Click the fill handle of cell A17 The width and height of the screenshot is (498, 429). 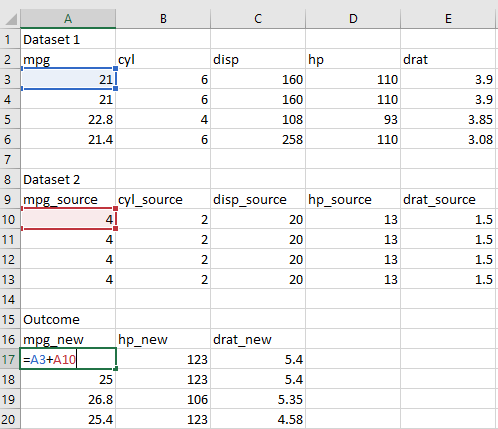click(x=116, y=369)
